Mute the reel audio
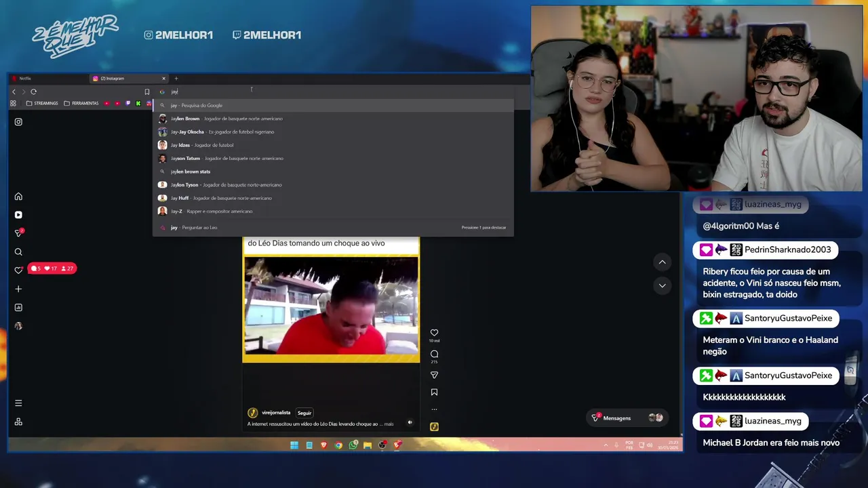This screenshot has width=868, height=488. pyautogui.click(x=410, y=422)
